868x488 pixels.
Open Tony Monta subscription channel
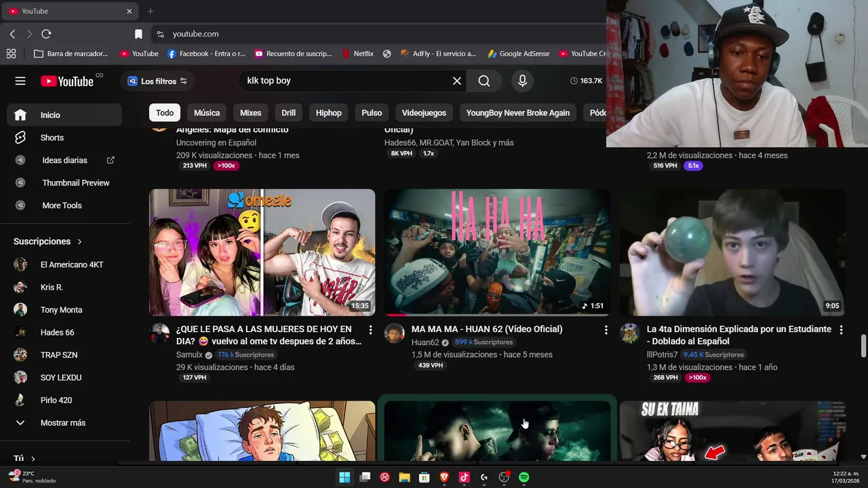[x=64, y=310]
